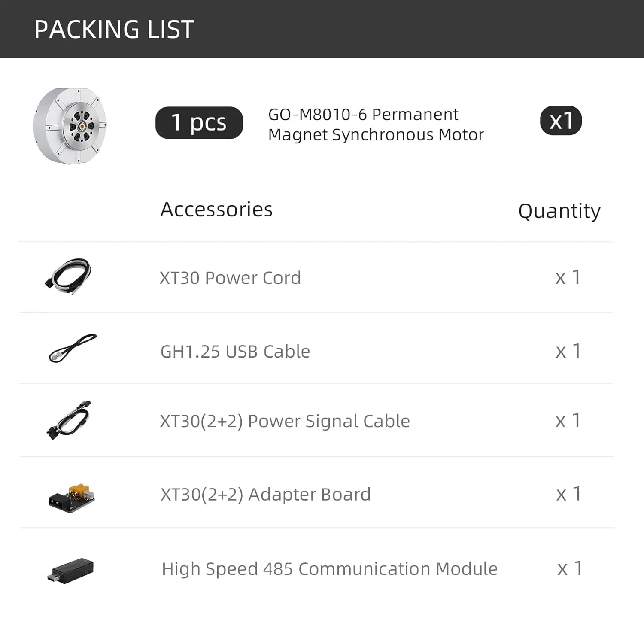The width and height of the screenshot is (644, 644).
Task: Select the "XT30 Power Cord" label
Action: pos(230,278)
